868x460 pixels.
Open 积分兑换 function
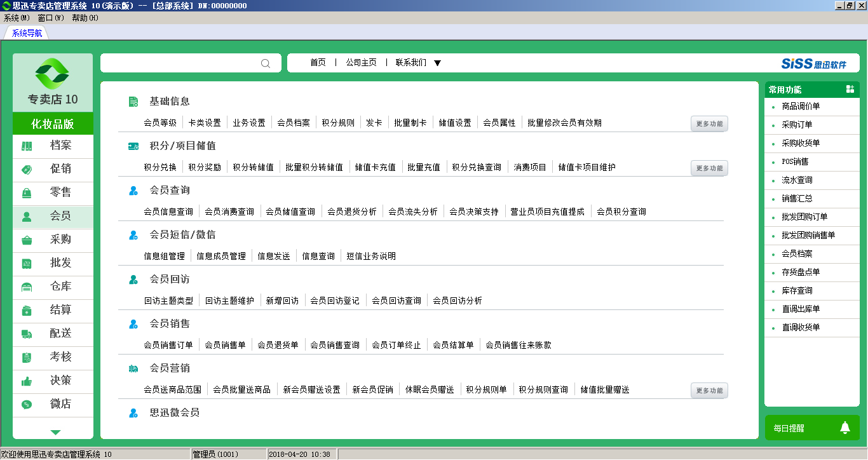[x=160, y=167]
